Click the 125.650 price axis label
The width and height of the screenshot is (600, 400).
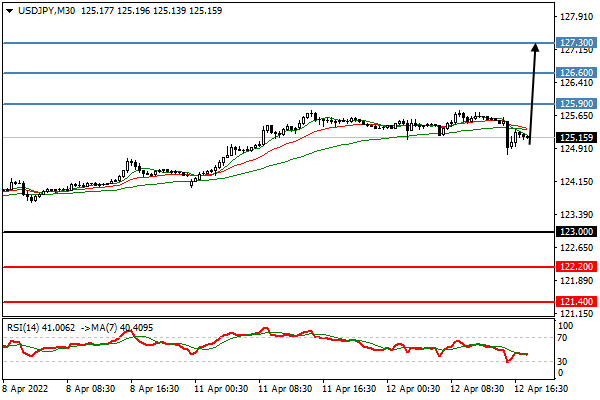576,116
